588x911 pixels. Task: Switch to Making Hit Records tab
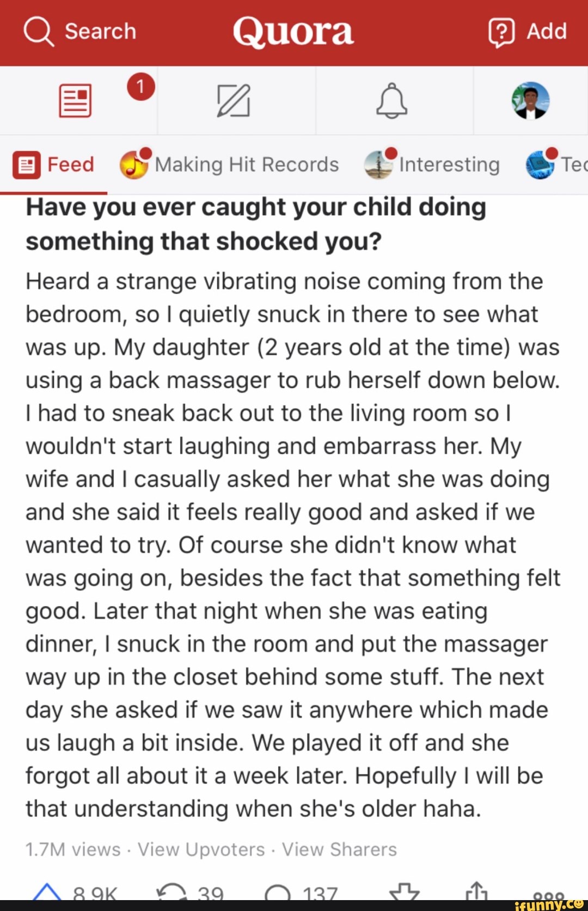point(229,165)
